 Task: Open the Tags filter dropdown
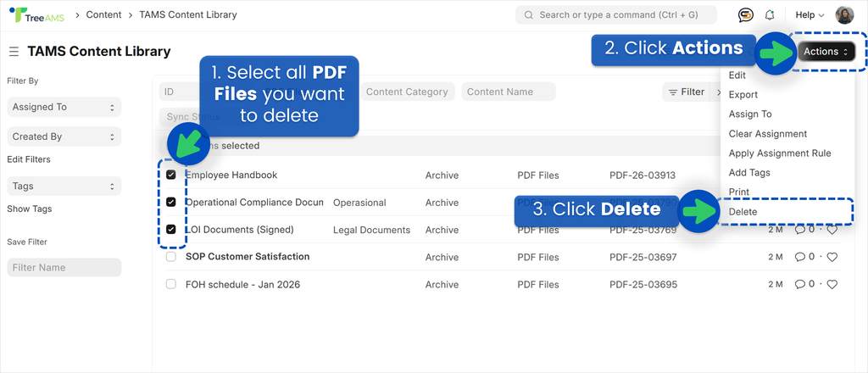(x=64, y=186)
